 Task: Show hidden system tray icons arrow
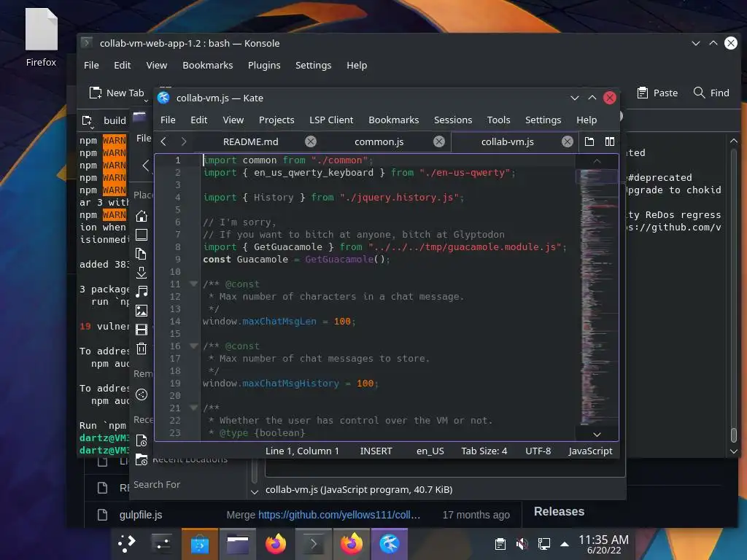565,544
